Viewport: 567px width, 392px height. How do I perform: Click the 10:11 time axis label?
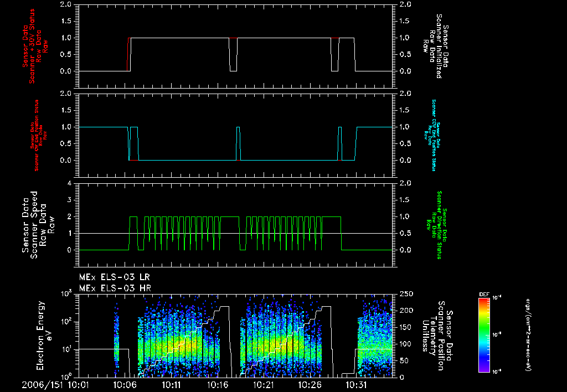(x=171, y=385)
